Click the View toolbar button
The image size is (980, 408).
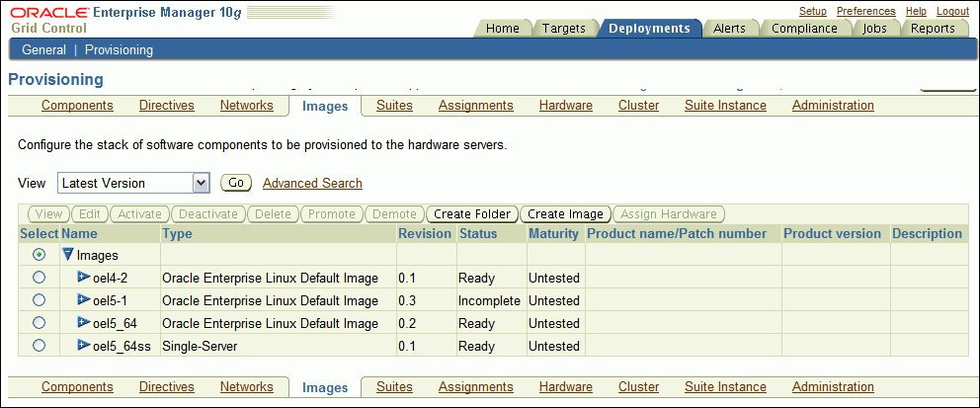point(48,213)
